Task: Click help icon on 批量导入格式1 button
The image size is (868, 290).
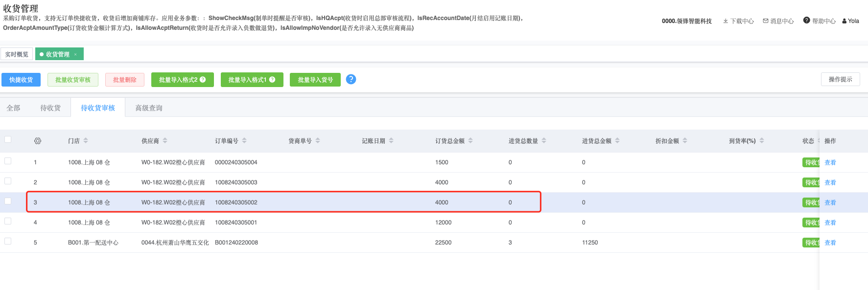Action: (x=272, y=80)
